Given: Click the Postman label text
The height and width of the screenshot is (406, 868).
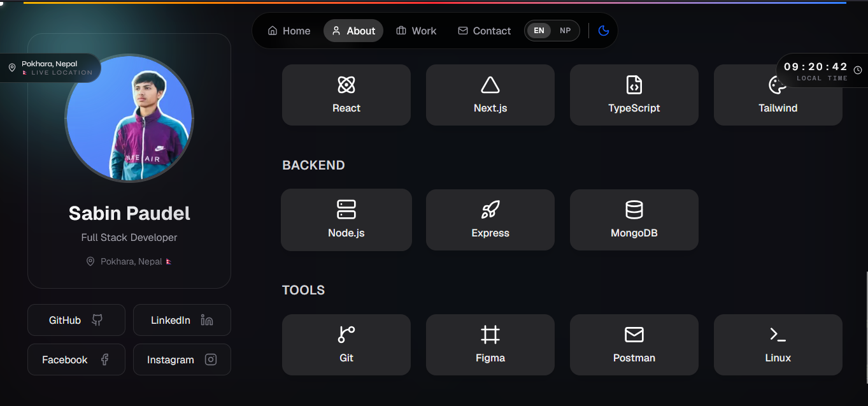Looking at the screenshot, I should (x=634, y=358).
